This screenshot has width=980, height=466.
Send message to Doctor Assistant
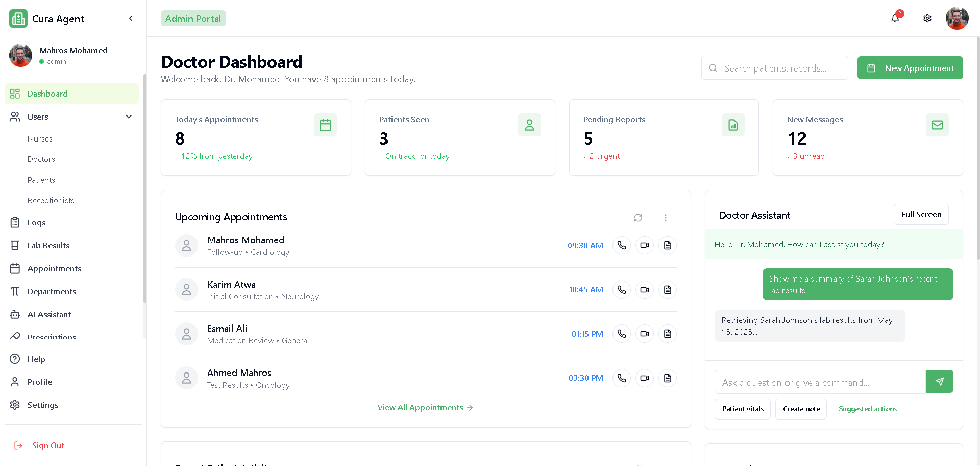click(939, 382)
